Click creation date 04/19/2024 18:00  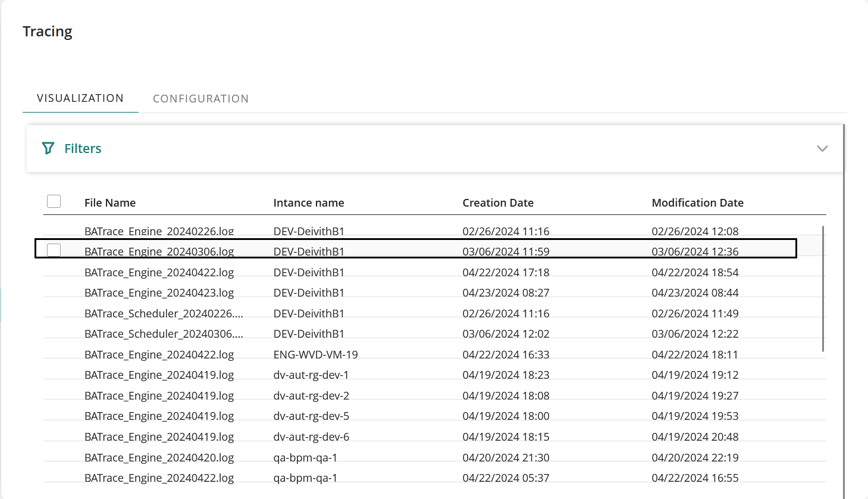click(506, 416)
